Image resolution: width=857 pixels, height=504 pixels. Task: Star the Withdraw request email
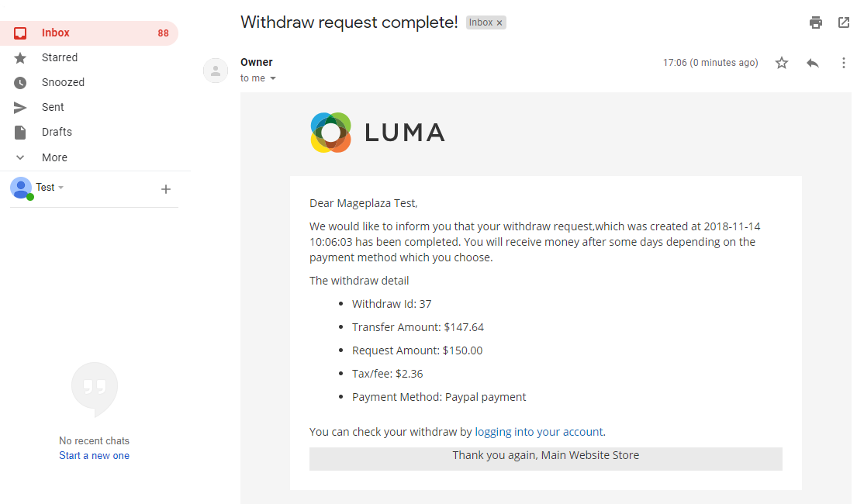coord(782,63)
